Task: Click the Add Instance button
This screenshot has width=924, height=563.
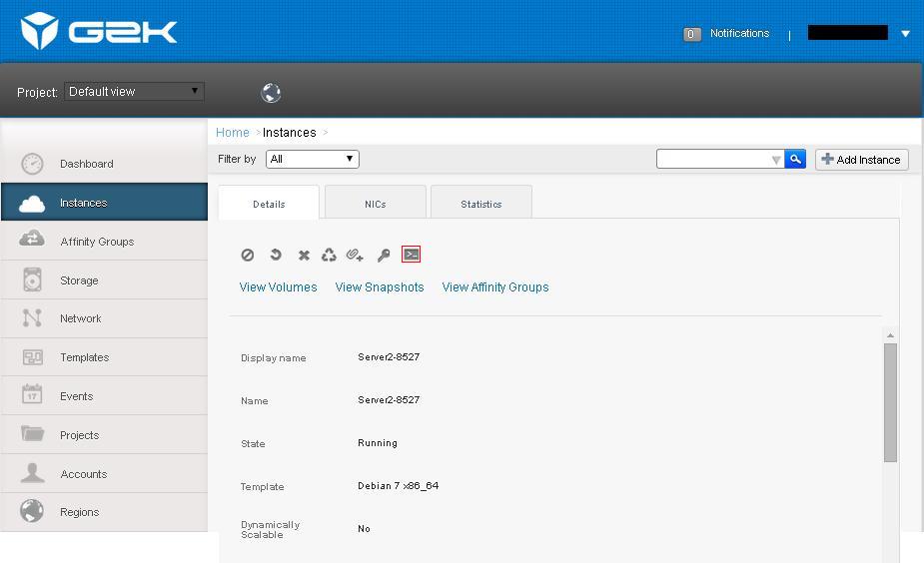Action: [861, 160]
